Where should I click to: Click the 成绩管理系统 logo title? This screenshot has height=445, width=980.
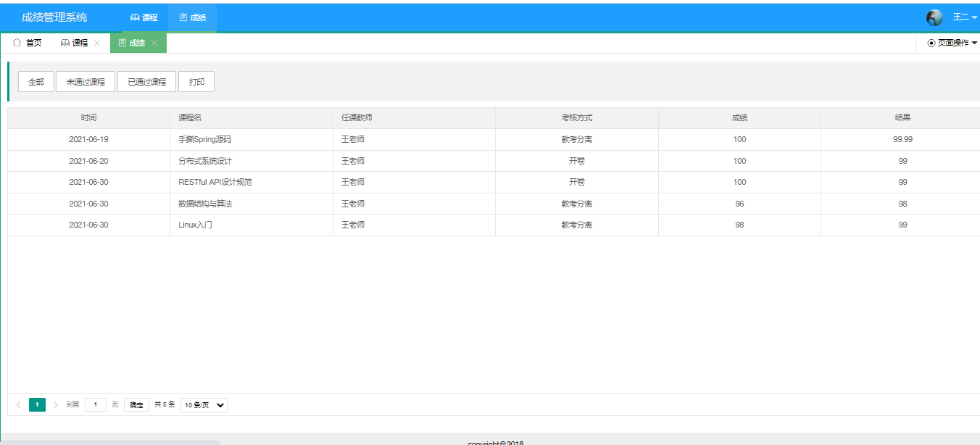click(54, 17)
